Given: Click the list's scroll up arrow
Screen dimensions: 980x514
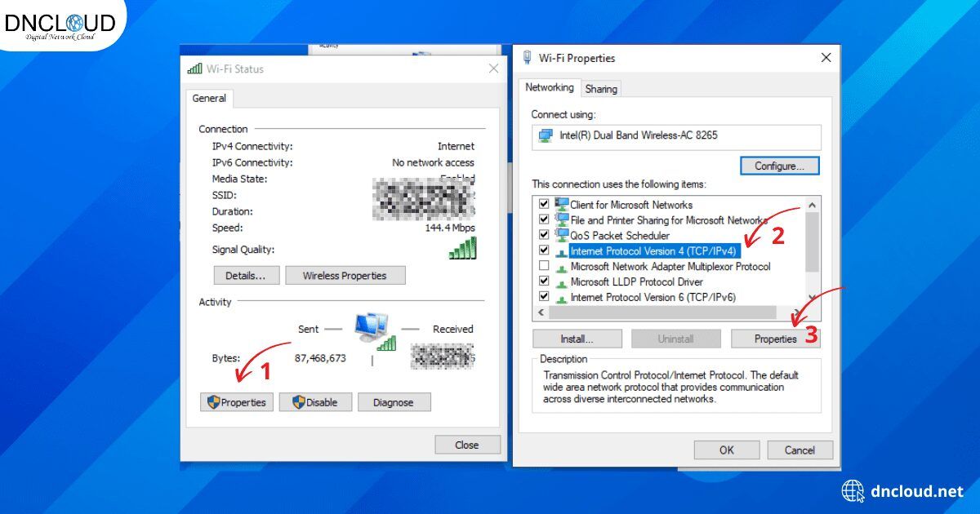Looking at the screenshot, I should [x=812, y=205].
